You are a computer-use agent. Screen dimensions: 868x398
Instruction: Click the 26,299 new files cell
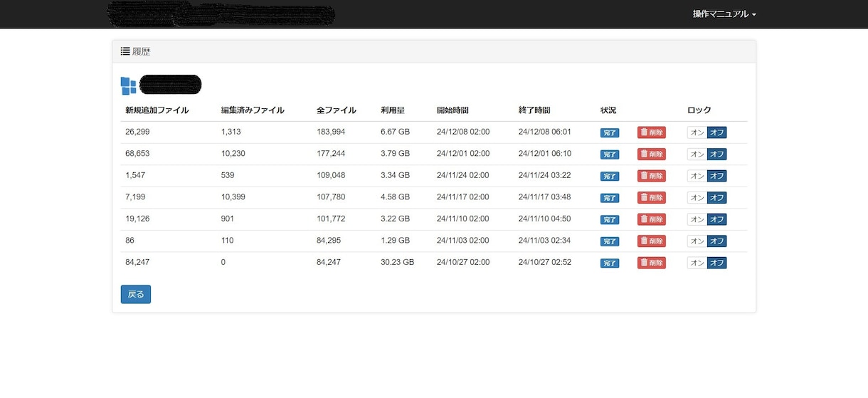coord(137,132)
